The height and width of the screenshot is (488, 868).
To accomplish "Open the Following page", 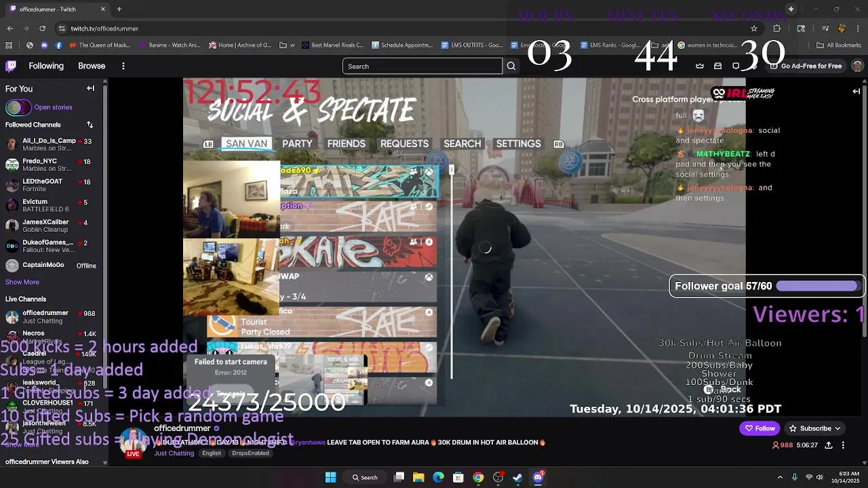I will point(46,66).
